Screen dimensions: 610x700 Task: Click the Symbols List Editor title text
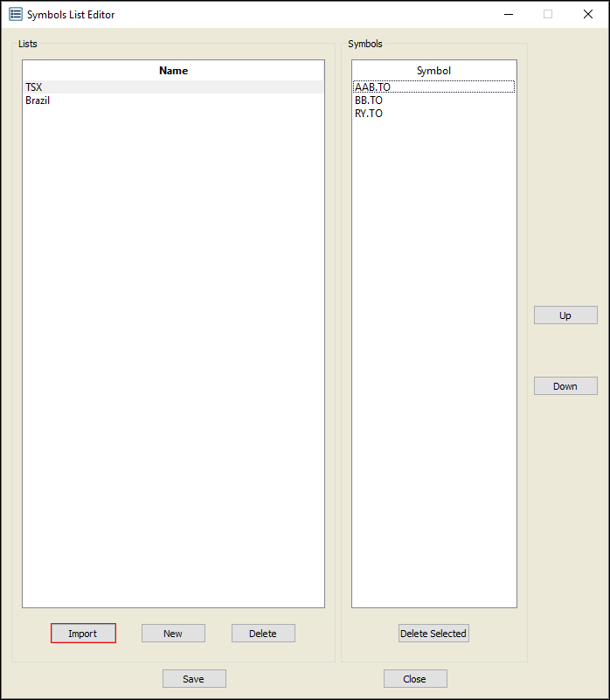(71, 15)
